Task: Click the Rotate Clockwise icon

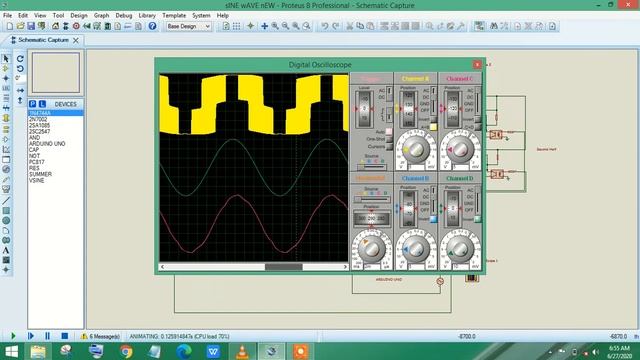Action: [x=20, y=59]
